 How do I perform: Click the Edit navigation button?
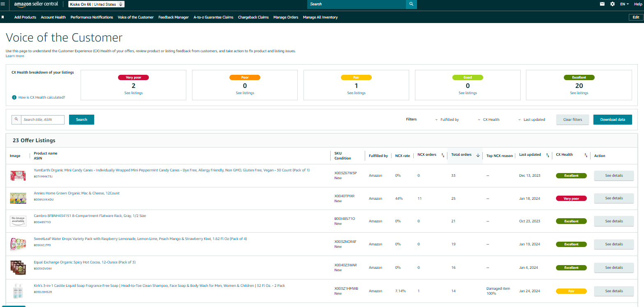pyautogui.click(x=636, y=17)
